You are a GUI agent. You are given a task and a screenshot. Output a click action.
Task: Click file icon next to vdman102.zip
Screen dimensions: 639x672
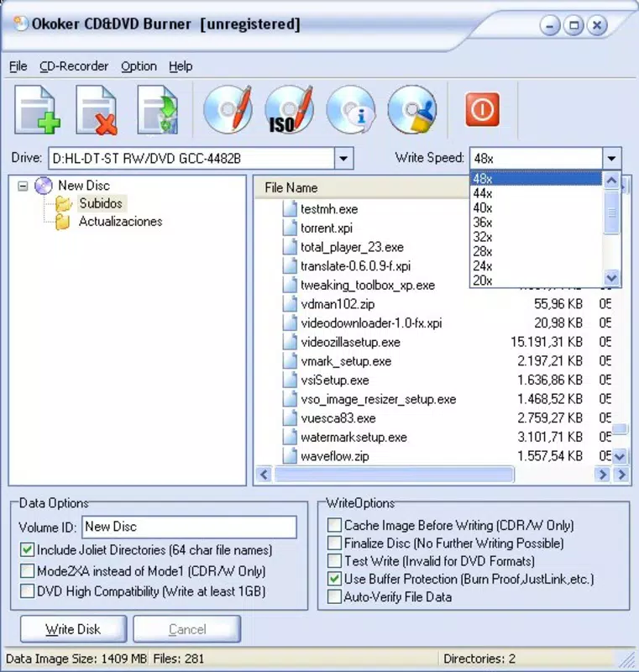[x=290, y=304]
